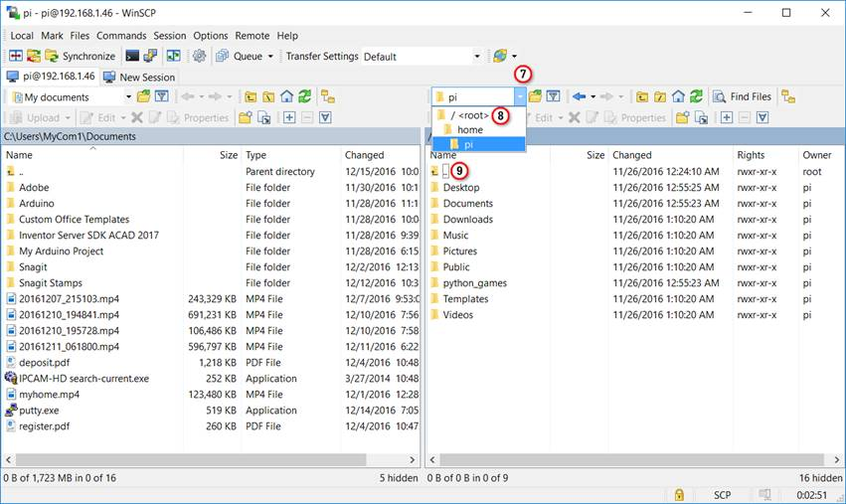Click the local Select Files plus icon
This screenshot has width=846, height=504.
(x=289, y=117)
